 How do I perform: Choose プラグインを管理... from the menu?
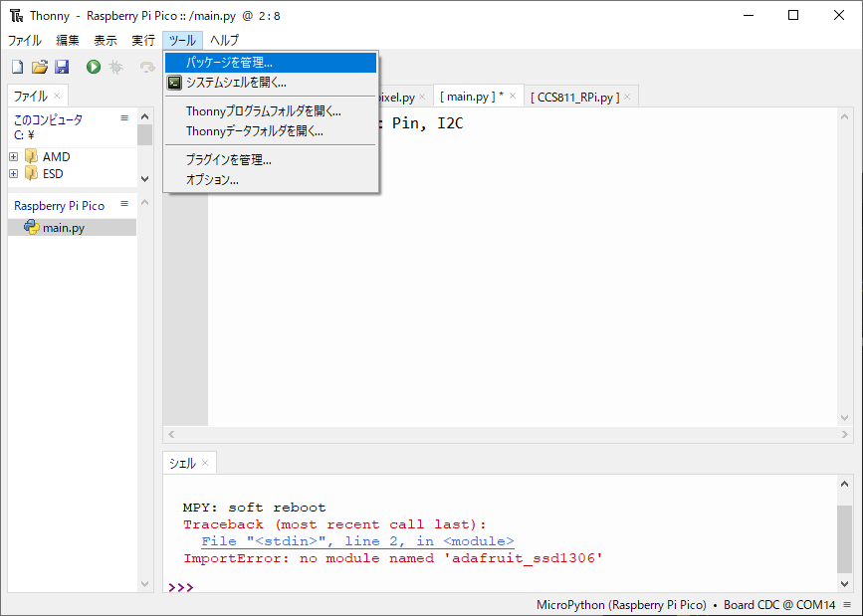[x=271, y=159]
